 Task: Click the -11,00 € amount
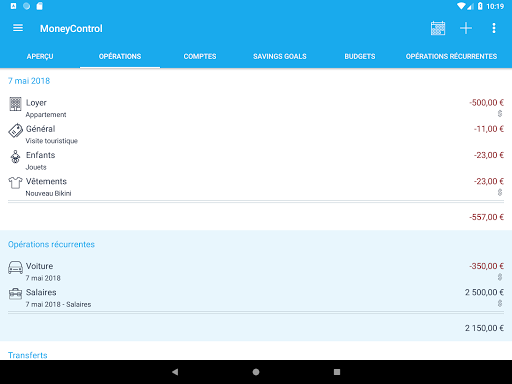(x=489, y=129)
